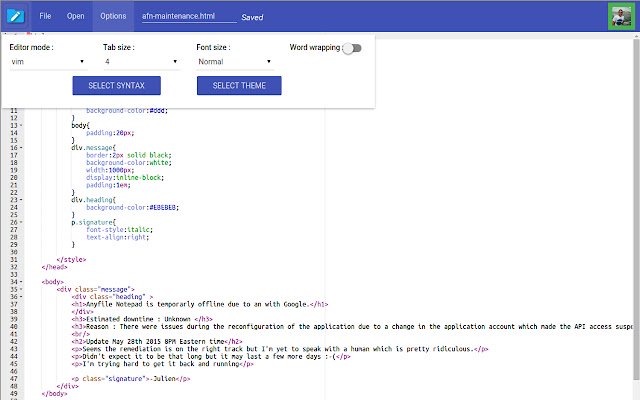Click the 'Estimated downtime : Unknown' line

pyautogui.click(x=142, y=319)
